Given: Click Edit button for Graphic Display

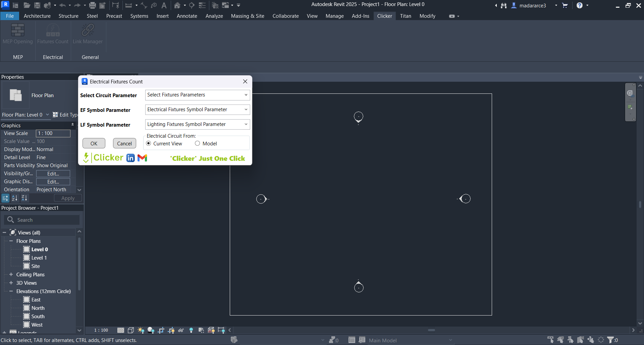Looking at the screenshot, I should (53, 182).
